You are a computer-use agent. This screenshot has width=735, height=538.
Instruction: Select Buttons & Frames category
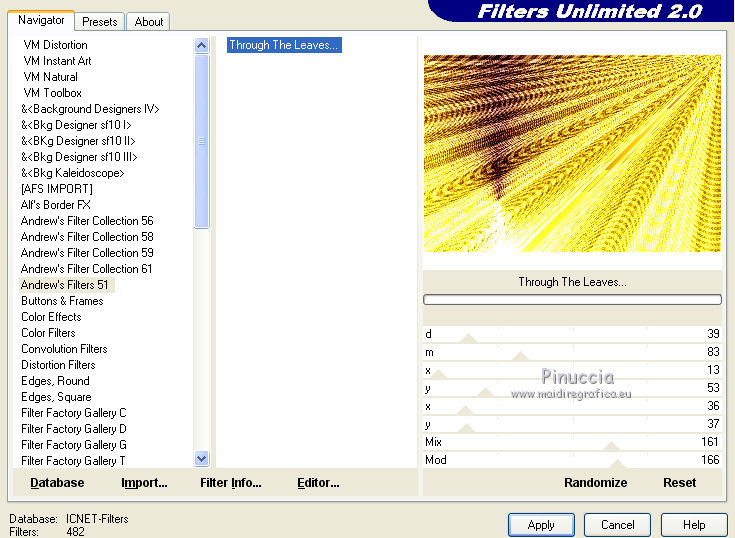[62, 301]
